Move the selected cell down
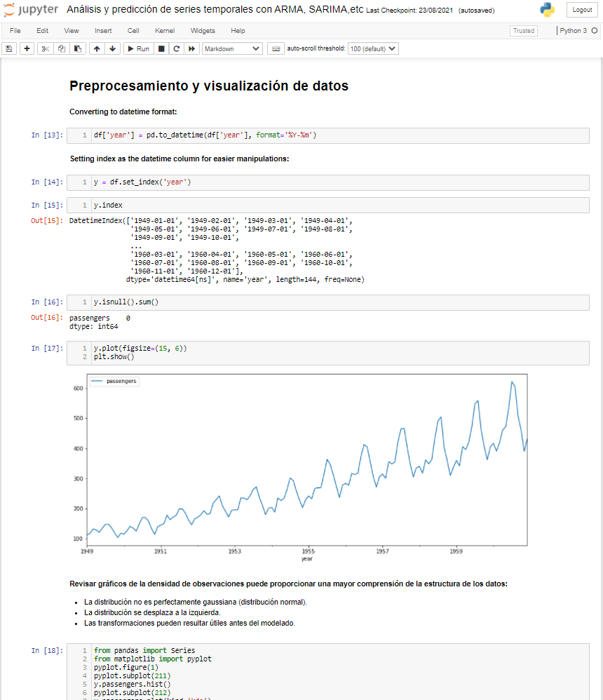 pyautogui.click(x=114, y=48)
